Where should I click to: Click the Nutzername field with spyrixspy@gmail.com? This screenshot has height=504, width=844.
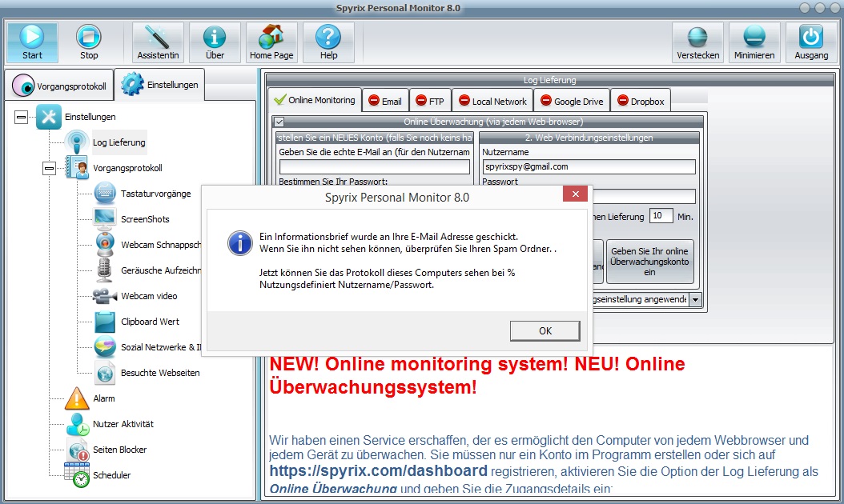coord(589,166)
